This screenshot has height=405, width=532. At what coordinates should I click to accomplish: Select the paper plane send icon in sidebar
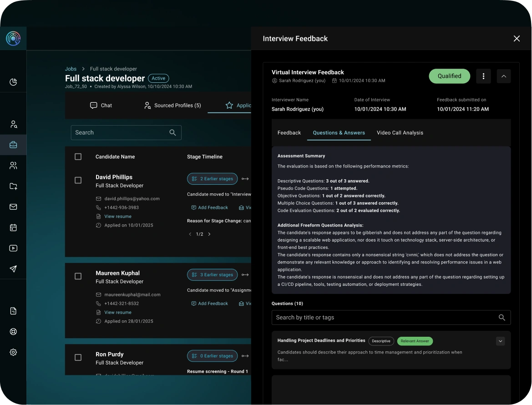pyautogui.click(x=13, y=269)
